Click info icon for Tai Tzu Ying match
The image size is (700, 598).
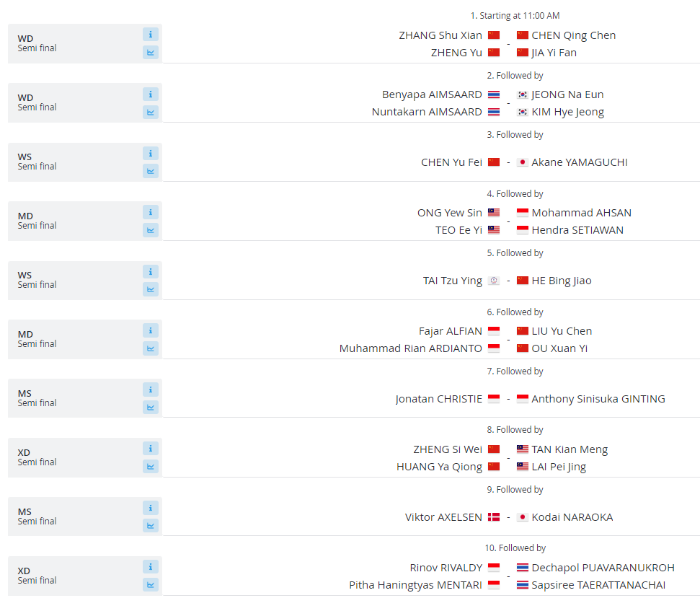[x=150, y=271]
